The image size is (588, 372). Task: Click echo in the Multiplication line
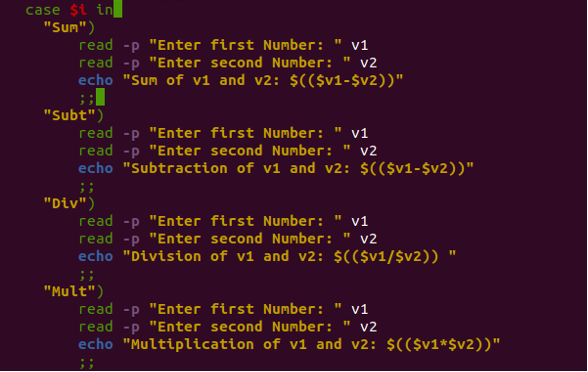tap(96, 345)
